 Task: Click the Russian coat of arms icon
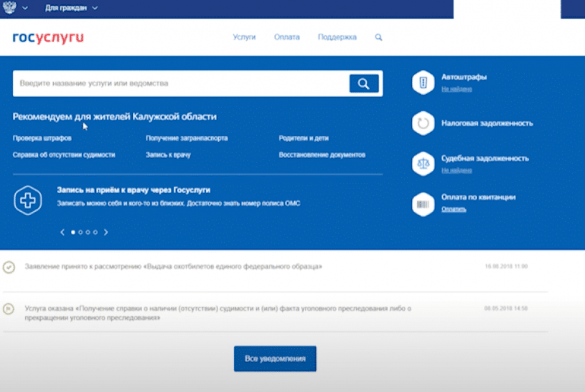(9, 7)
